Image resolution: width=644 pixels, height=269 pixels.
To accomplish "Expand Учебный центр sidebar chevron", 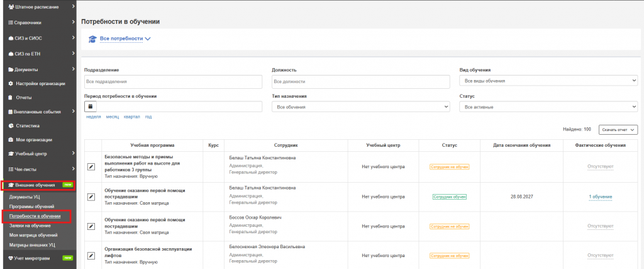I will pyautogui.click(x=73, y=153).
